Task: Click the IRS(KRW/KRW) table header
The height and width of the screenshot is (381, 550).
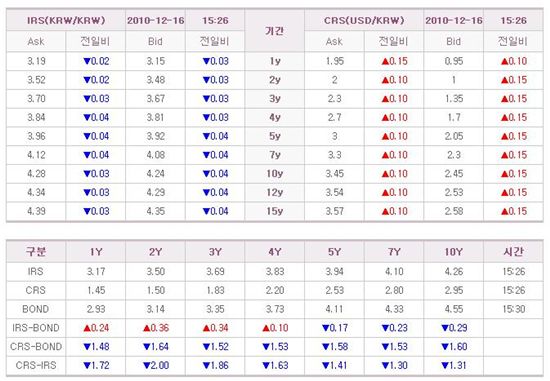Action: click(x=66, y=20)
